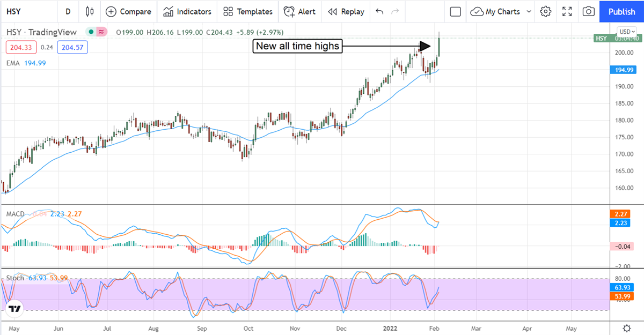Click the HSY symbol search field

[27, 11]
